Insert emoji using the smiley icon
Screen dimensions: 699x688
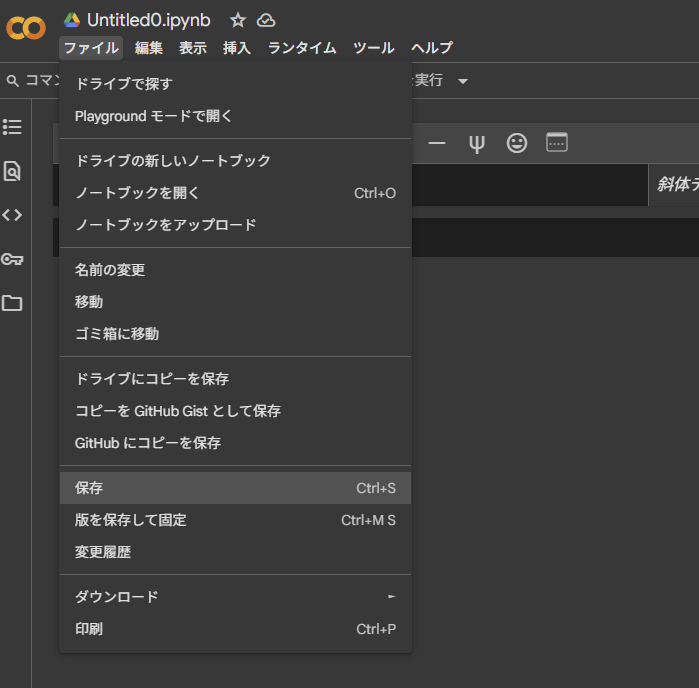click(517, 143)
